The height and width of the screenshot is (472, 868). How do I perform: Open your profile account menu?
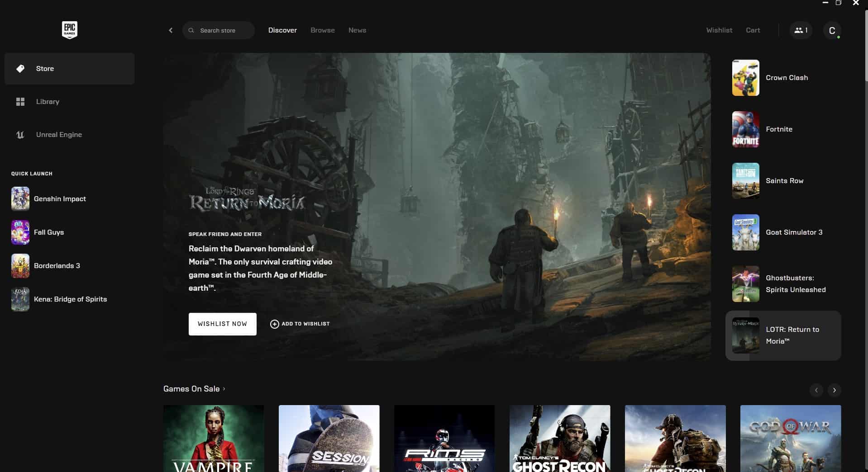832,30
